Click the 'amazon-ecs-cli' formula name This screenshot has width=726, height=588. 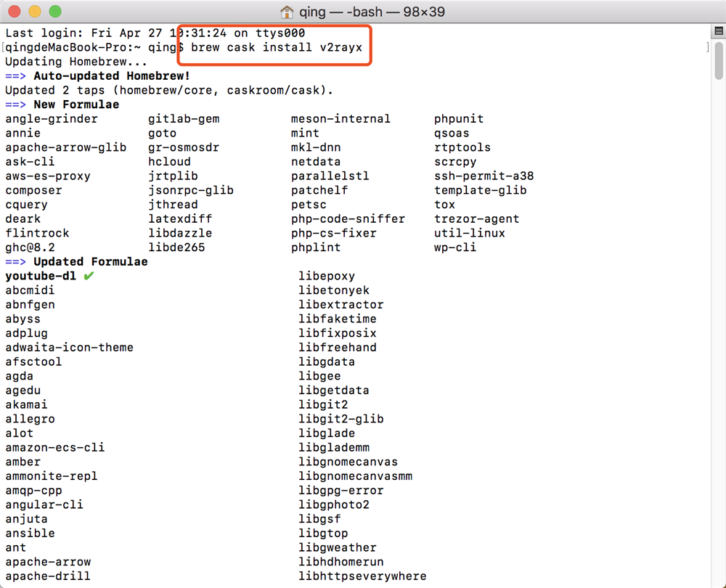tap(55, 448)
